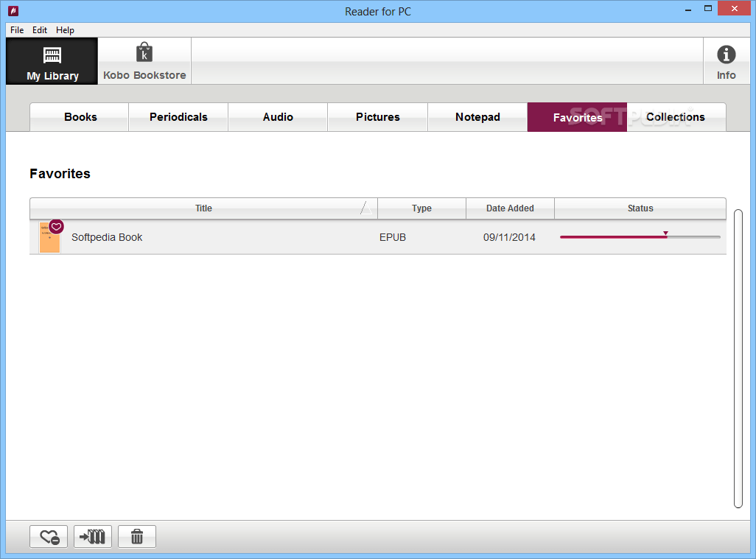
Task: Maximize the Reader for PC window
Action: click(x=708, y=9)
